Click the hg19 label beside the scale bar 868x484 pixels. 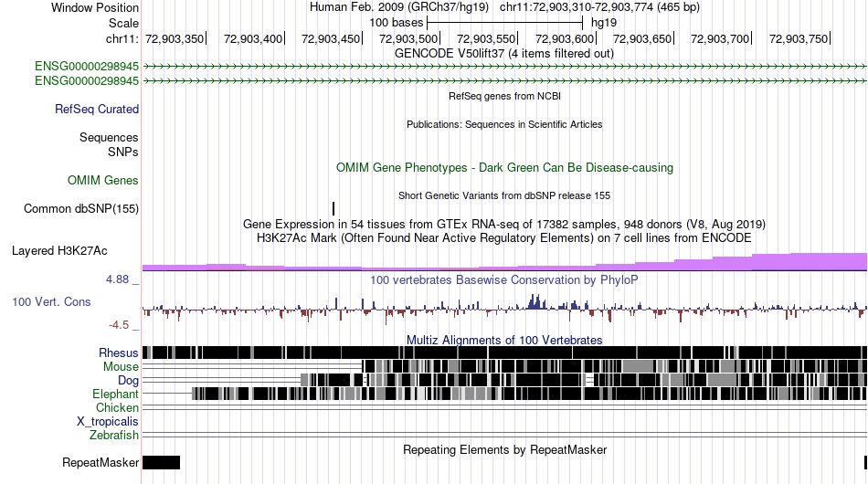604,23
